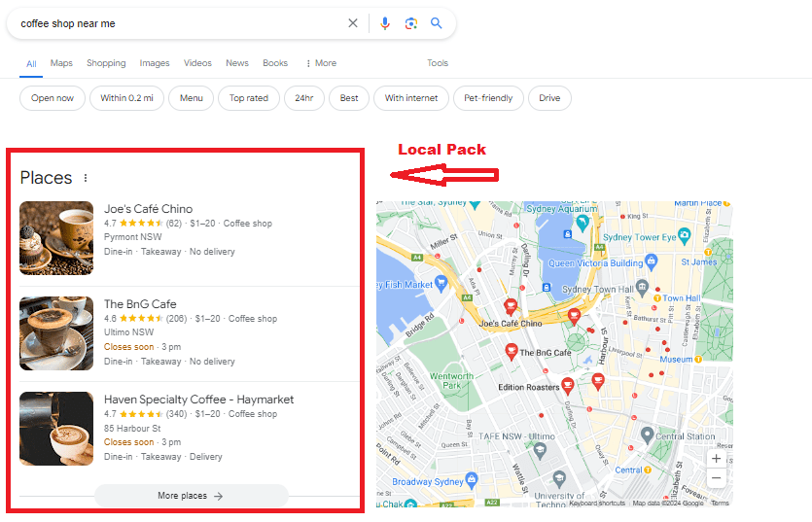Open the map Terms link
Screen dimensions: 812x522
pyautogui.click(x=720, y=503)
